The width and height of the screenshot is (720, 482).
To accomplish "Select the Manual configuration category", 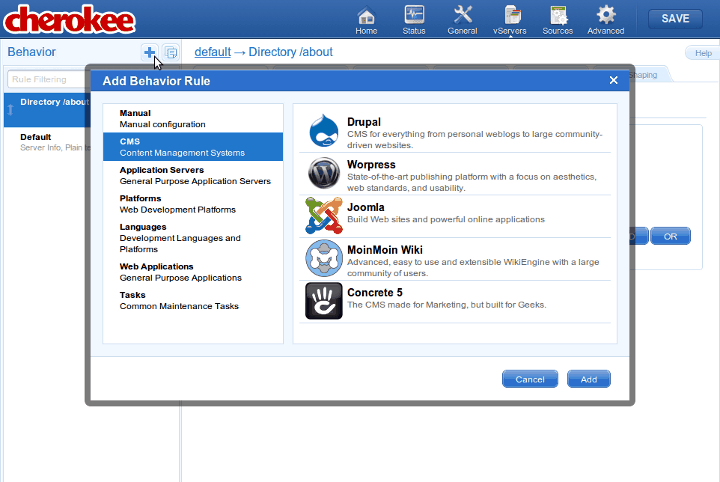I will (x=162, y=119).
